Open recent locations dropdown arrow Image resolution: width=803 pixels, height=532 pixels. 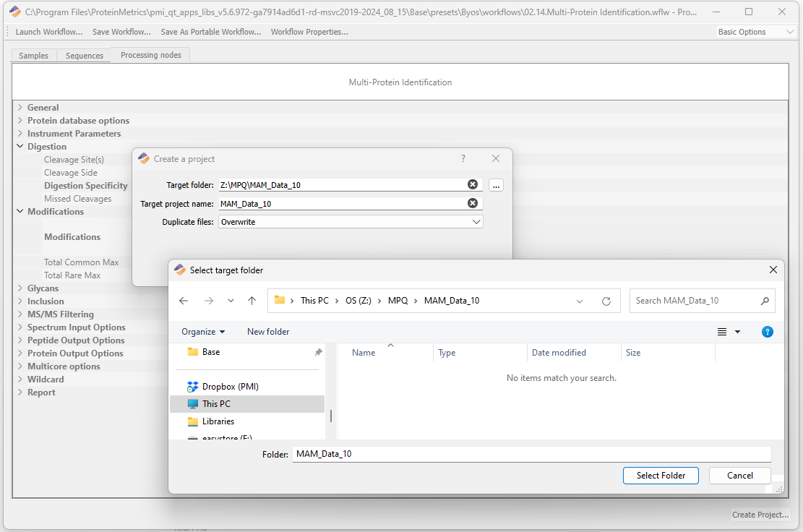coord(231,301)
